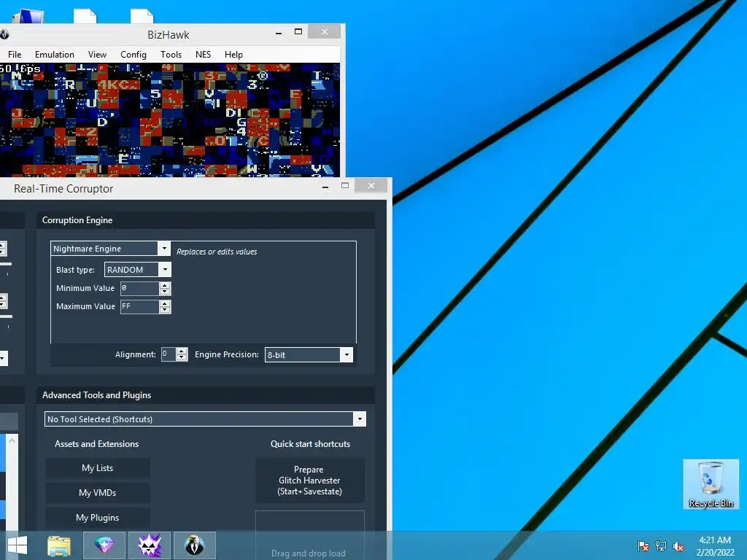Click the BizHawk emulator game display
Screen dimensions: 747x560
(169, 120)
